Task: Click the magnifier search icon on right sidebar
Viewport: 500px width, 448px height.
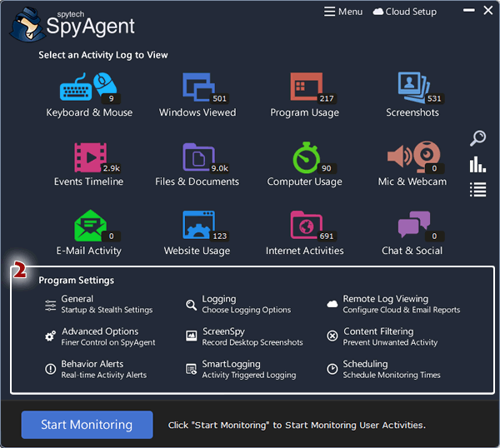Action: pyautogui.click(x=477, y=138)
